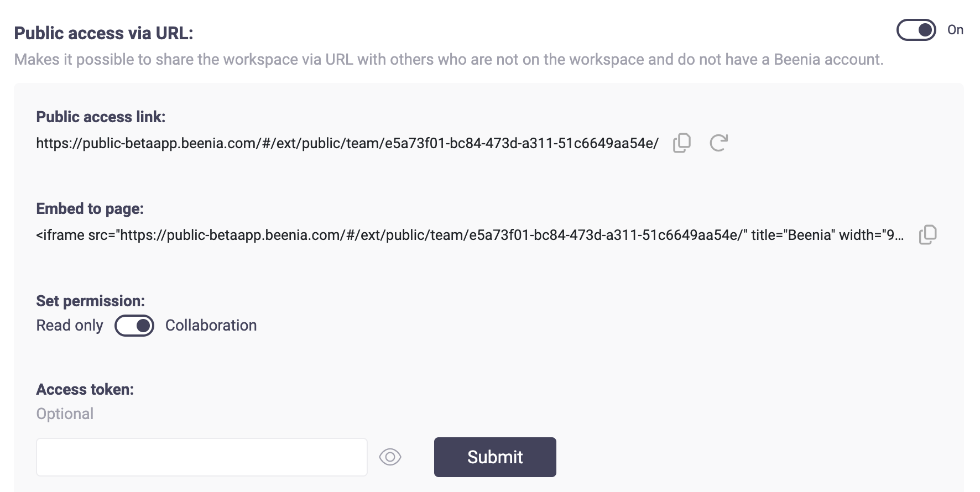Image resolution: width=980 pixels, height=492 pixels.
Task: Click the "Public access via URL:" heading
Action: click(x=103, y=33)
